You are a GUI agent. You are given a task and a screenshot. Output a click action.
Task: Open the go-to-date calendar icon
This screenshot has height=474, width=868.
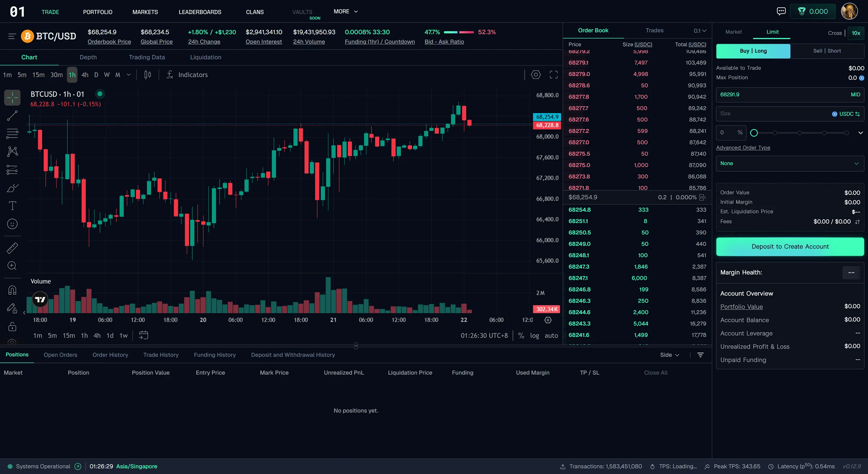click(144, 335)
